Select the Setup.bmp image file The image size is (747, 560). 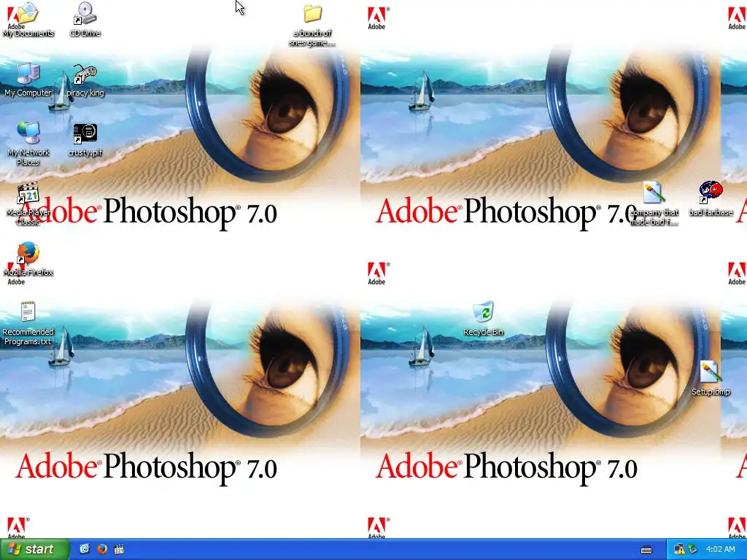click(x=711, y=378)
